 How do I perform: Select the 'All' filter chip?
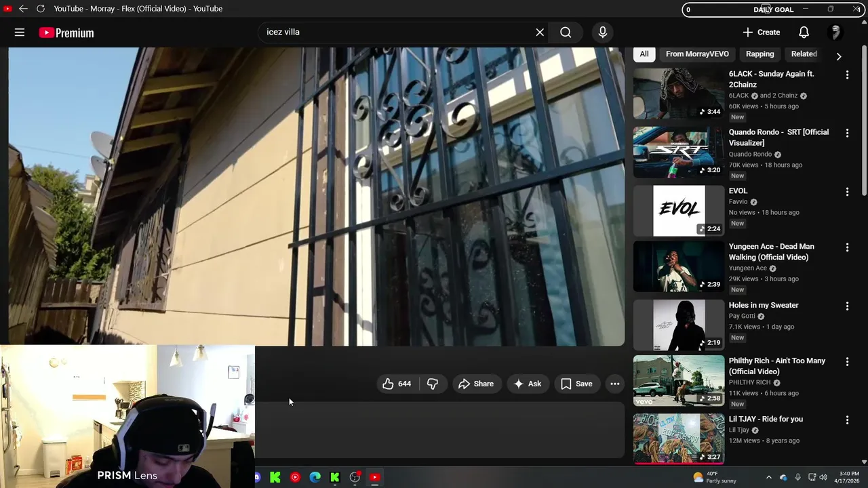click(644, 54)
